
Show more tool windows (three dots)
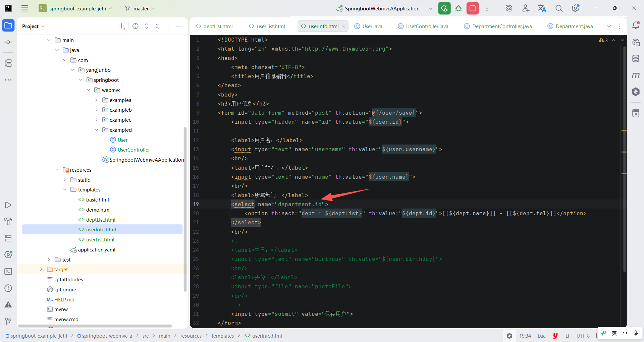point(8,80)
